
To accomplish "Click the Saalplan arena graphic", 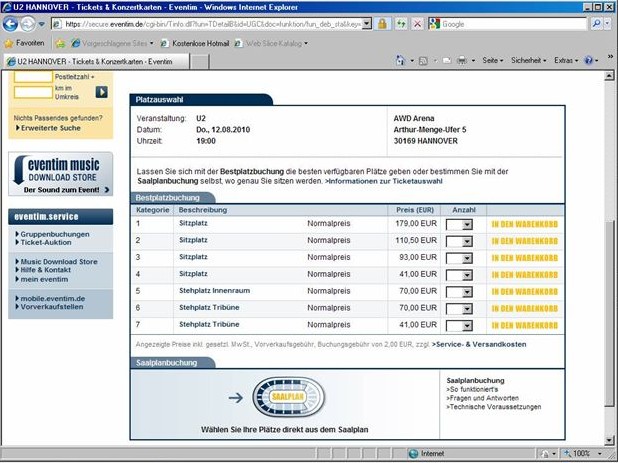I will [289, 397].
